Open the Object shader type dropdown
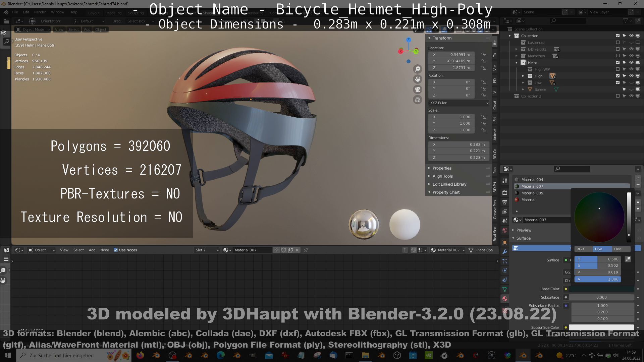 click(x=42, y=250)
